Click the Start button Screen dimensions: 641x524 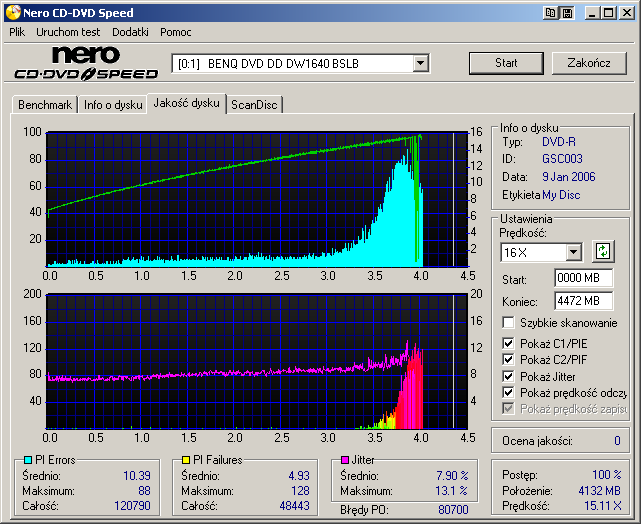pos(506,63)
